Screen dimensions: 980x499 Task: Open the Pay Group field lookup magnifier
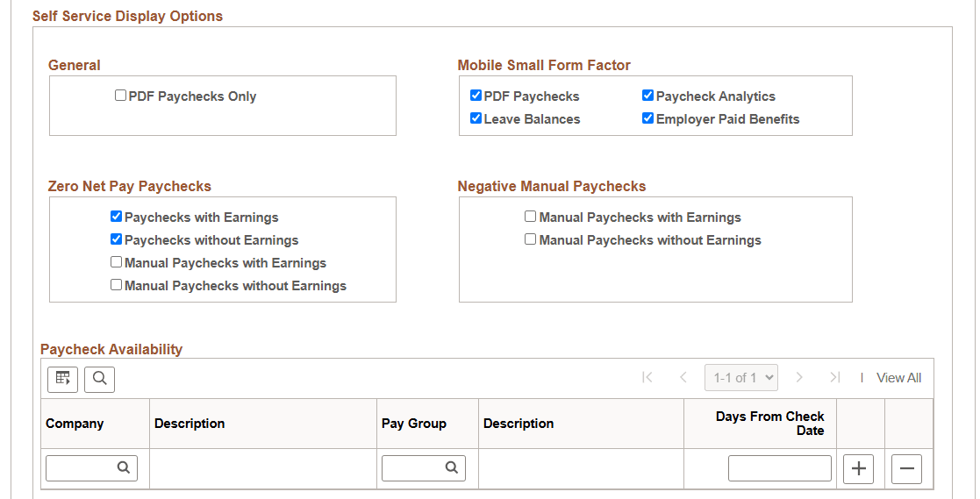(451, 467)
